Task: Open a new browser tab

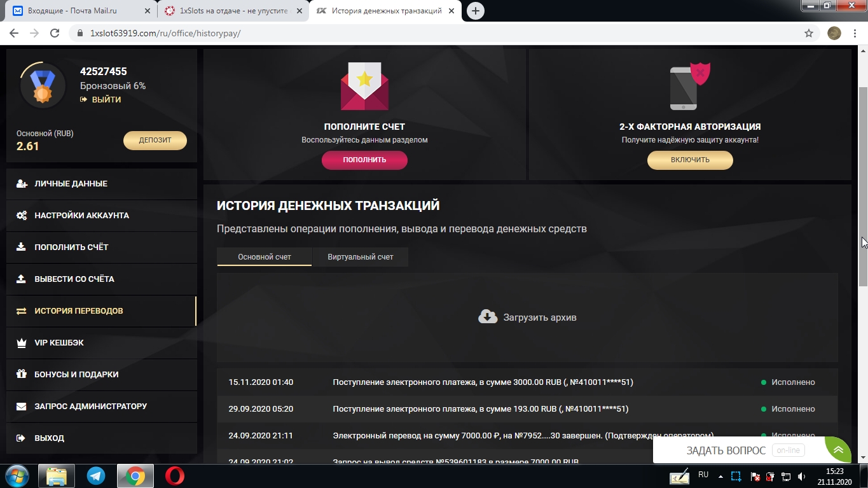Action: (475, 11)
